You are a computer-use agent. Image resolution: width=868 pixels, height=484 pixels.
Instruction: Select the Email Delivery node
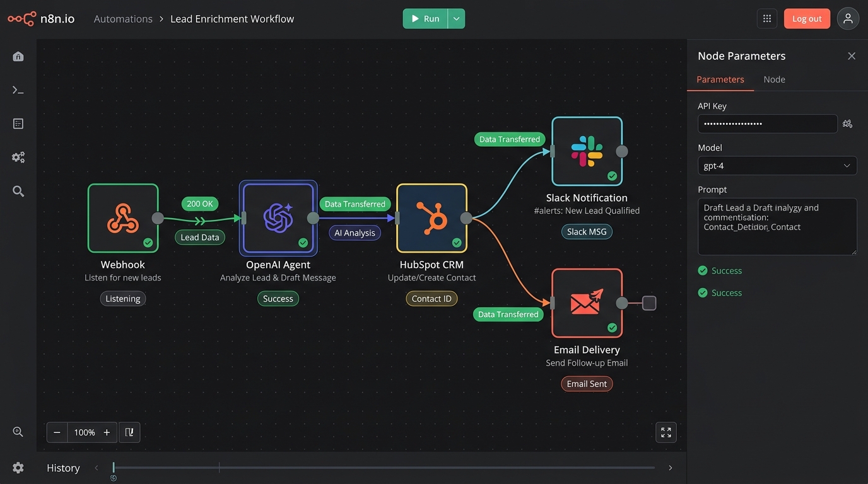tap(587, 303)
